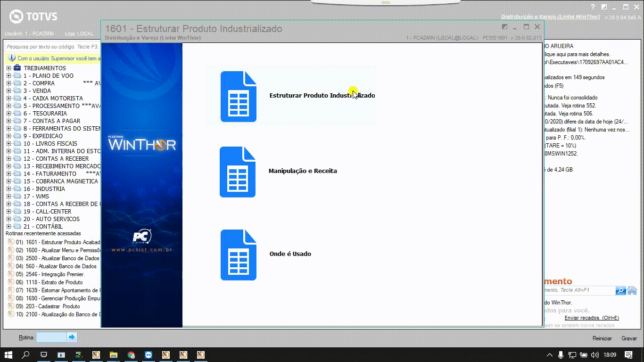Open the Distribuição e Varejo (Linha WinThor) link
Image resolution: width=644 pixels, height=362 pixels.
(551, 16)
